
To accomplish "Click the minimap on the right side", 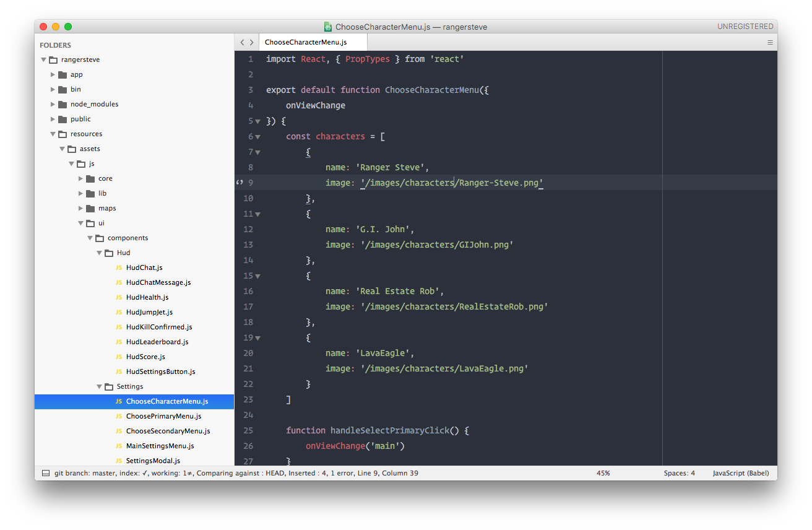I will tap(719, 248).
